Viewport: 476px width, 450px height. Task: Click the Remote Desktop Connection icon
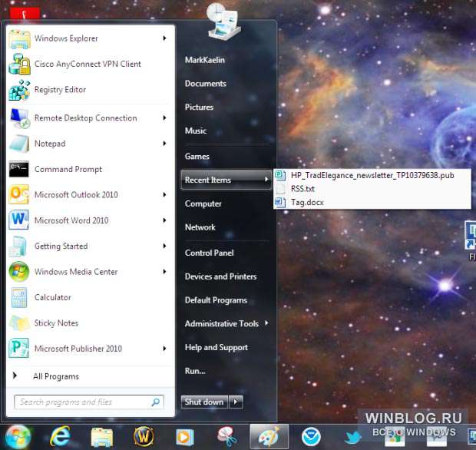[19, 118]
